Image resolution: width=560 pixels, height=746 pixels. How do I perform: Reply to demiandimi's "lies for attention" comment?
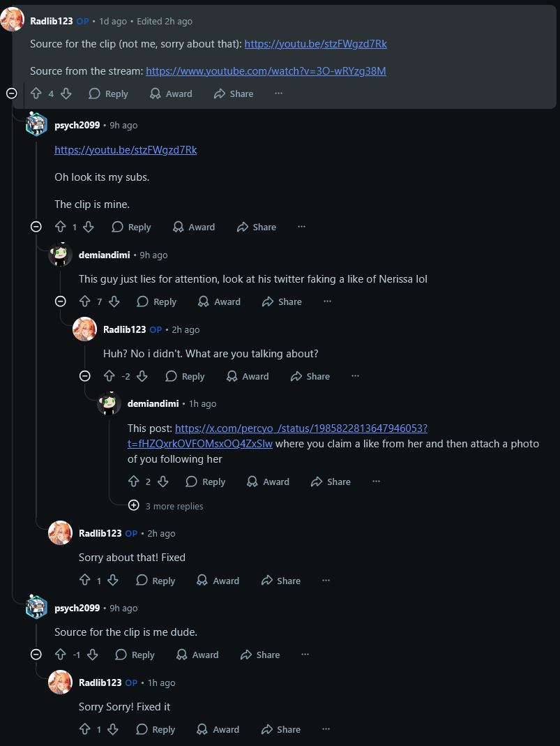click(x=156, y=301)
